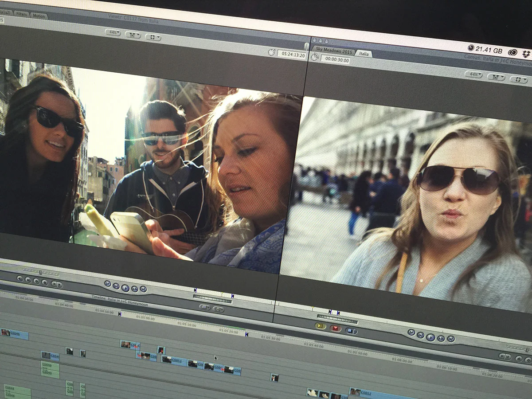Click the yellow Insert edit button
This screenshot has height=399, width=532.
(321, 326)
